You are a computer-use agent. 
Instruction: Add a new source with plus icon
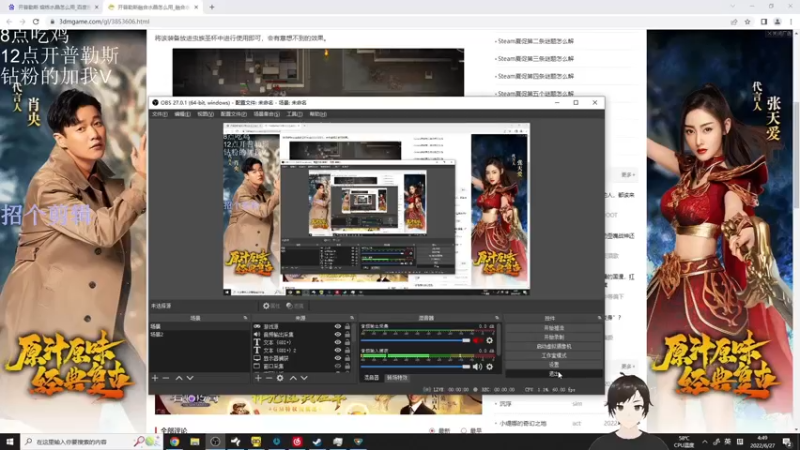coord(258,378)
